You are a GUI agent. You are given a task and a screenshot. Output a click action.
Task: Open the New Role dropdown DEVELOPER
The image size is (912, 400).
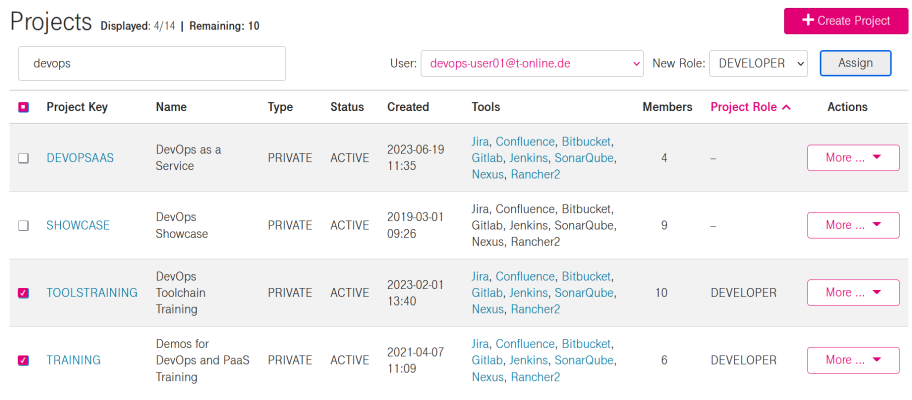pyautogui.click(x=758, y=63)
